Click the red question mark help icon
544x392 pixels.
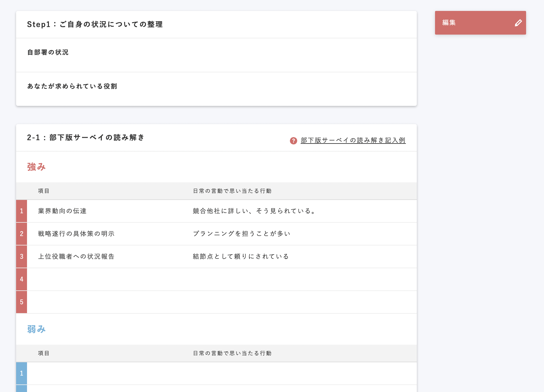click(293, 140)
